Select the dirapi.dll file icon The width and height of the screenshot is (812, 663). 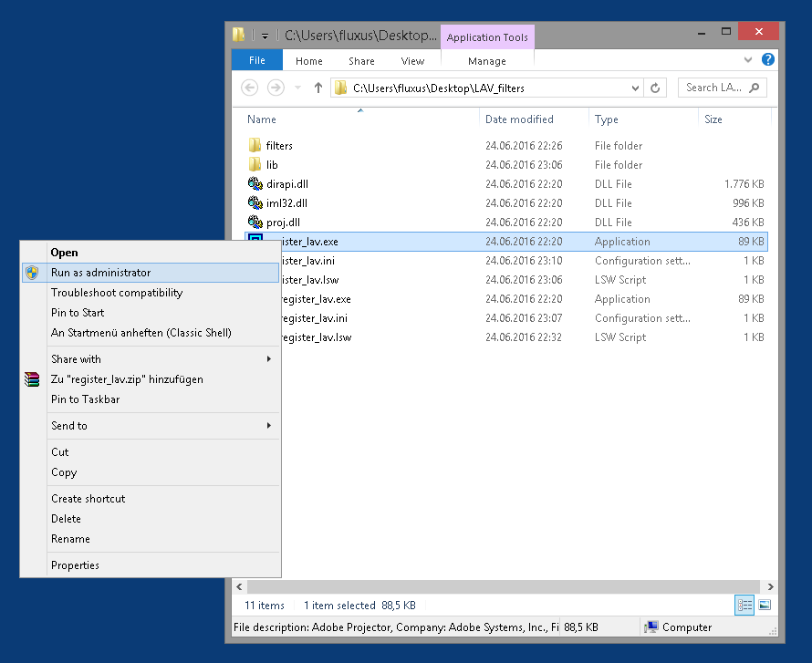pos(255,184)
